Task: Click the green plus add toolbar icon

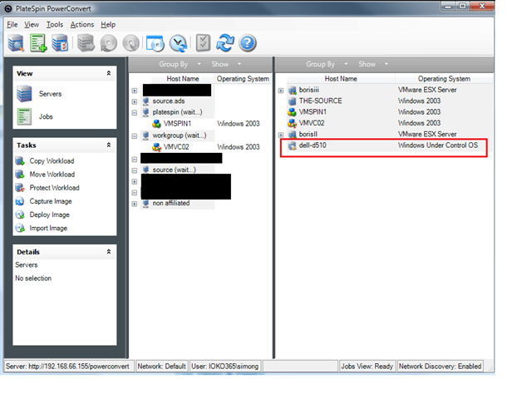Action: point(38,43)
